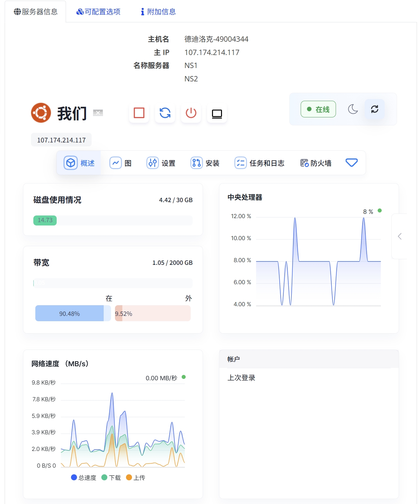420x504 pixels.
Task: Click the small flag icon beside 我们
Action: point(98,113)
